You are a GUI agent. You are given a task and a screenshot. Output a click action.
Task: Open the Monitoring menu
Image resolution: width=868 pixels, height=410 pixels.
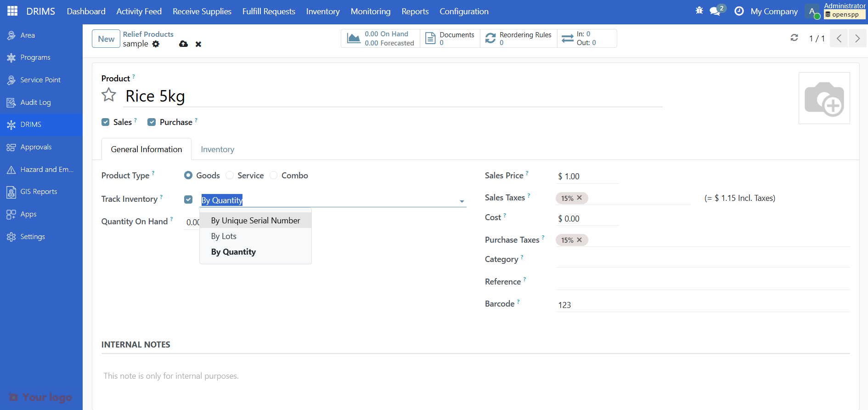(371, 11)
